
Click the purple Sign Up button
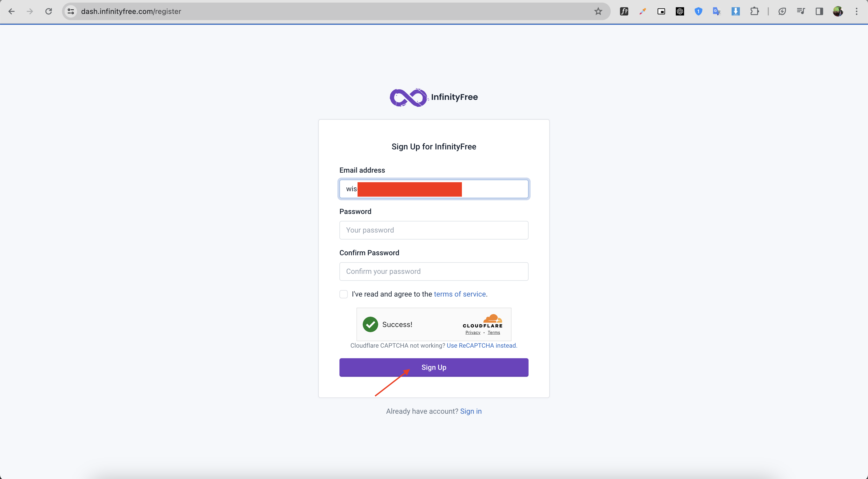point(434,367)
